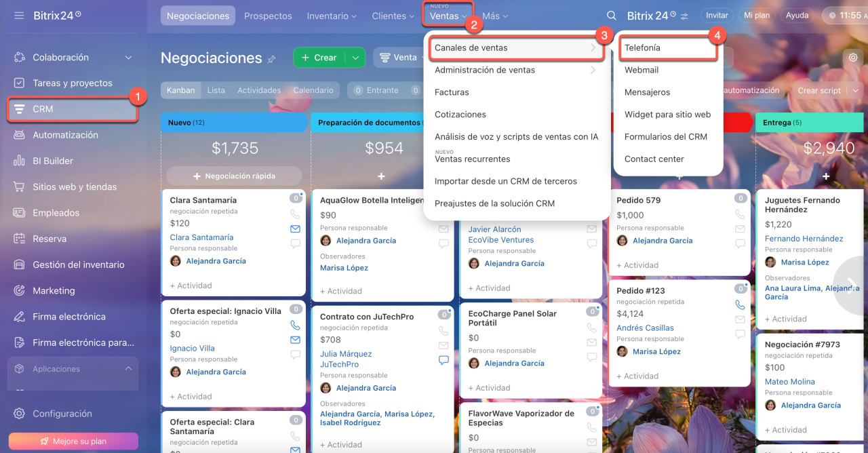Open the Crear button dropdown arrow
This screenshot has height=453, width=868.
355,58
